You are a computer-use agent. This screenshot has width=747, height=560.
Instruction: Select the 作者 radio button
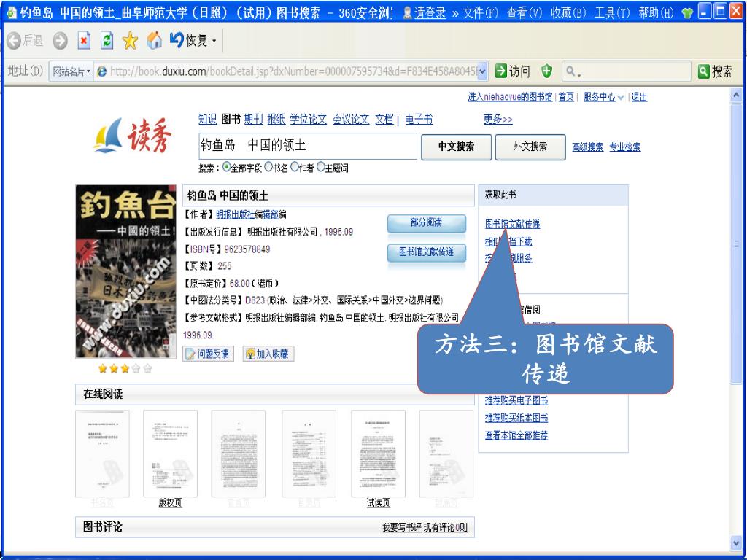(x=295, y=167)
